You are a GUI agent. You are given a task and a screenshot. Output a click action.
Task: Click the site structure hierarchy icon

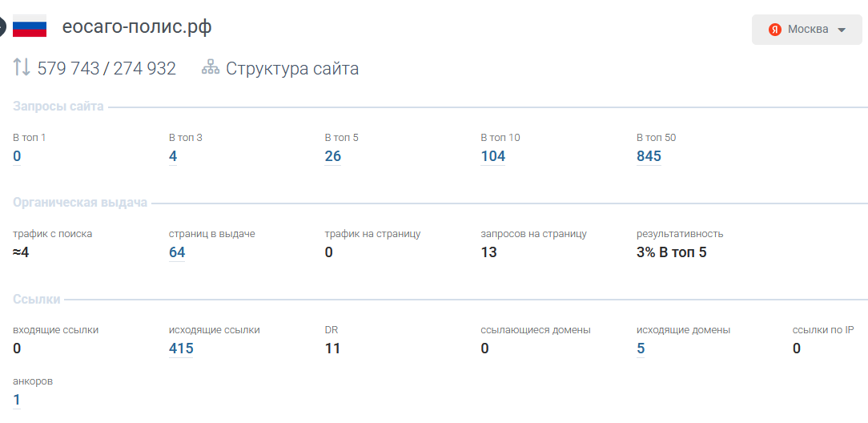[x=210, y=68]
